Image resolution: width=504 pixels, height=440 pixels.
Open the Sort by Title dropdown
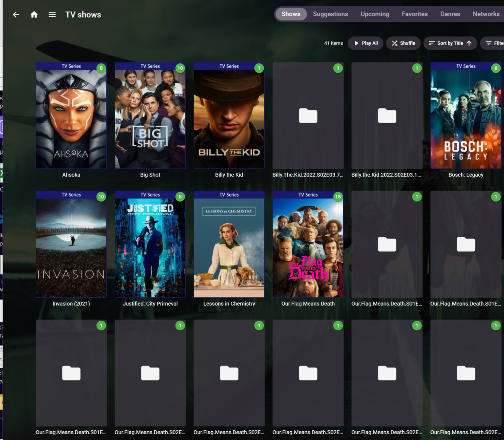pyautogui.click(x=450, y=43)
